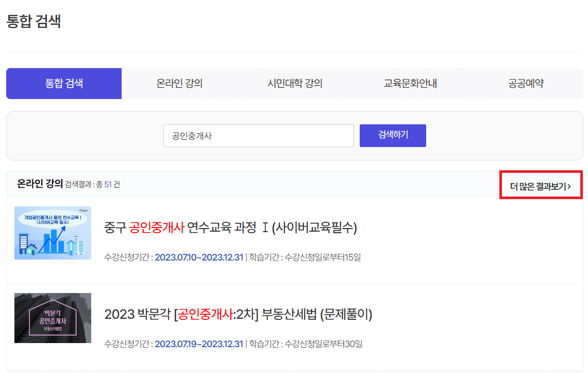
Task: Click the 연수교육 banner thumbnail image
Action: (53, 233)
